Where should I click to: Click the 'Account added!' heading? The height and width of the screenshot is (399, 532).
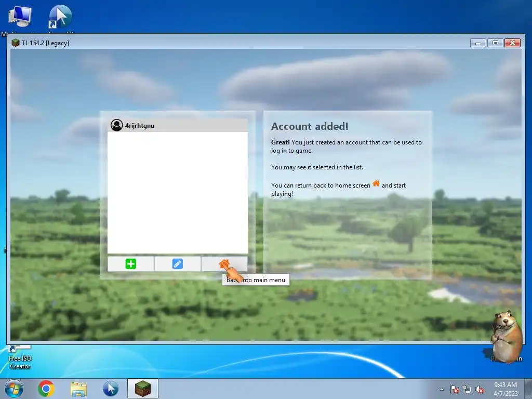pyautogui.click(x=310, y=126)
